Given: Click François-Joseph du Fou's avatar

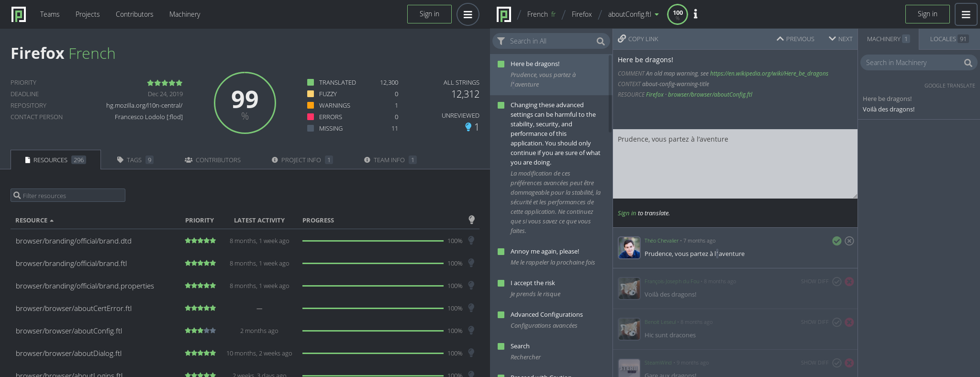Looking at the screenshot, I should coord(629,288).
